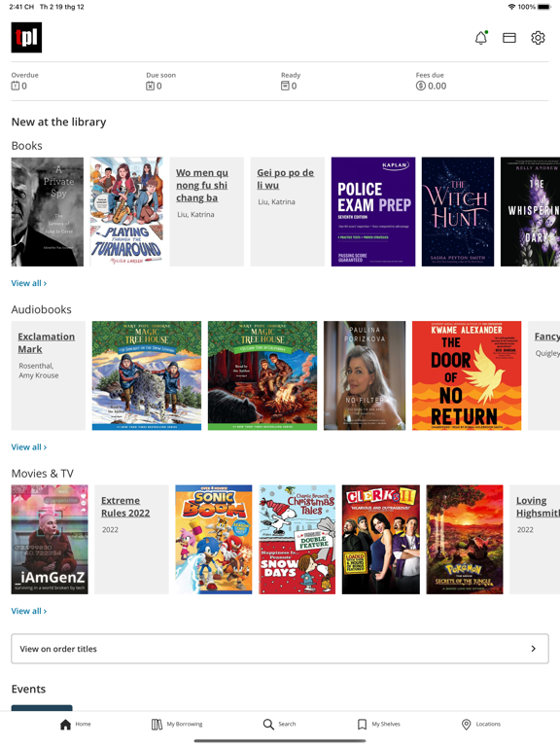Open Pokémon Secrets of the Jungle cover
Screen dimensions: 560x747
coord(465,539)
